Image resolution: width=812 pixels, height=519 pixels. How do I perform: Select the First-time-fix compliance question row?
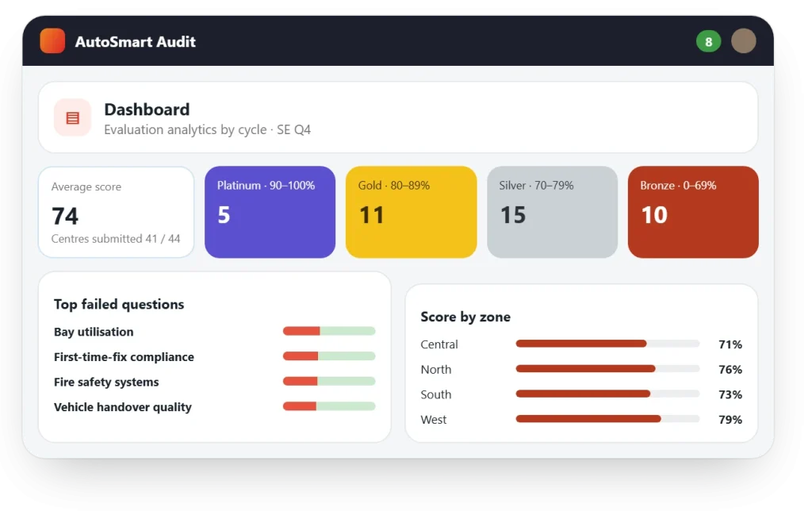[214, 357]
